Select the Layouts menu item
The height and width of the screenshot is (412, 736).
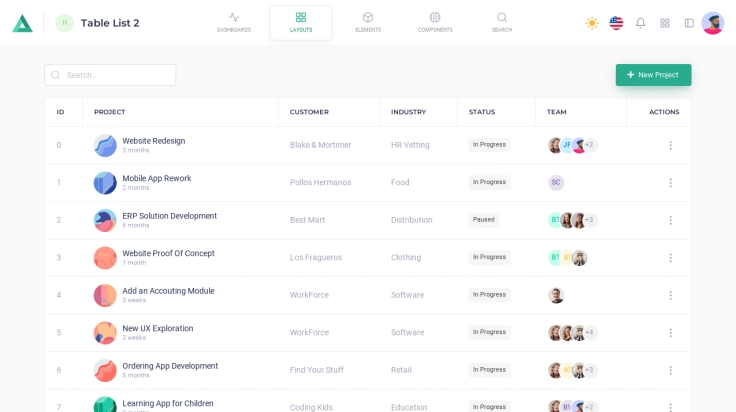coord(301,22)
